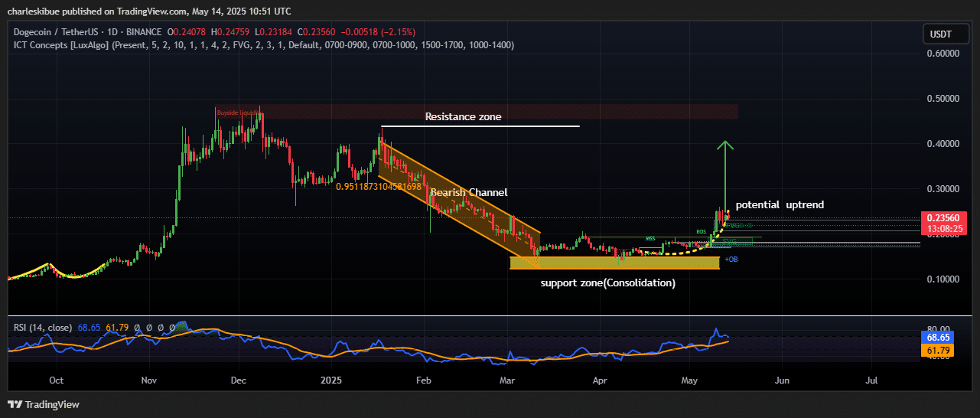
Task: Click the MSS structure label
Action: [650, 238]
